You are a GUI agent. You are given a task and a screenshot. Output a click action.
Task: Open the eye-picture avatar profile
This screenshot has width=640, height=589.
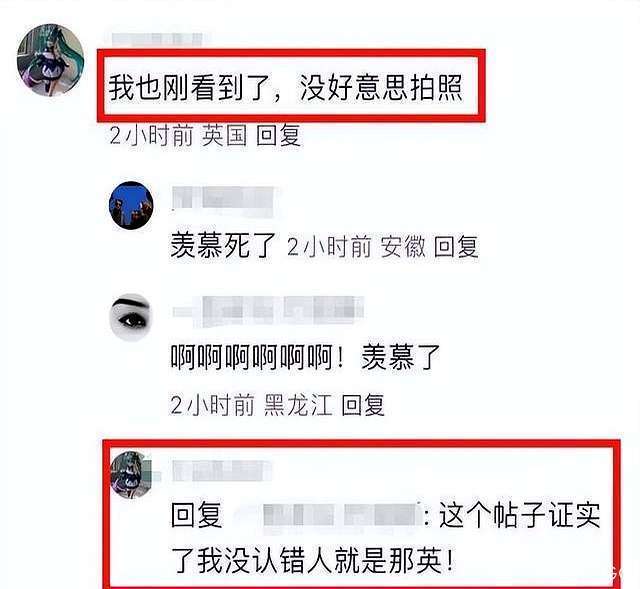coord(131,317)
